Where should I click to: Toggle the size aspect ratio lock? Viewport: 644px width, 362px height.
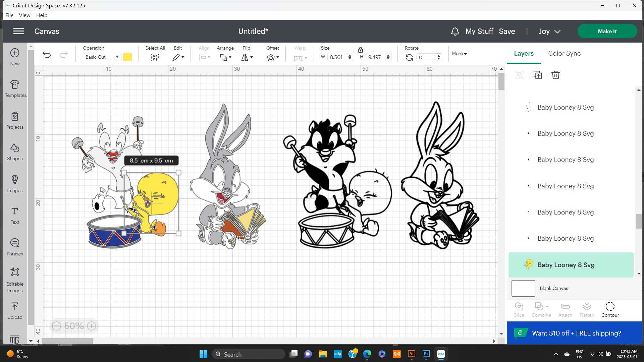pos(360,50)
